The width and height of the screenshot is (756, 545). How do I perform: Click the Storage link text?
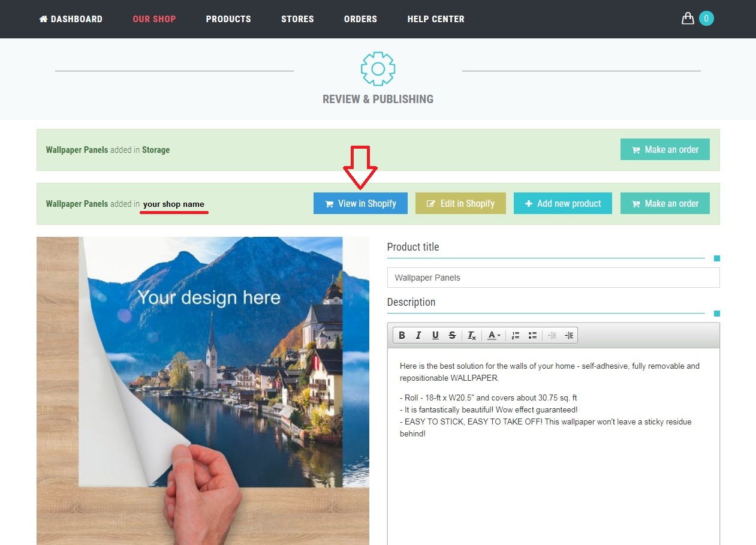(x=156, y=150)
